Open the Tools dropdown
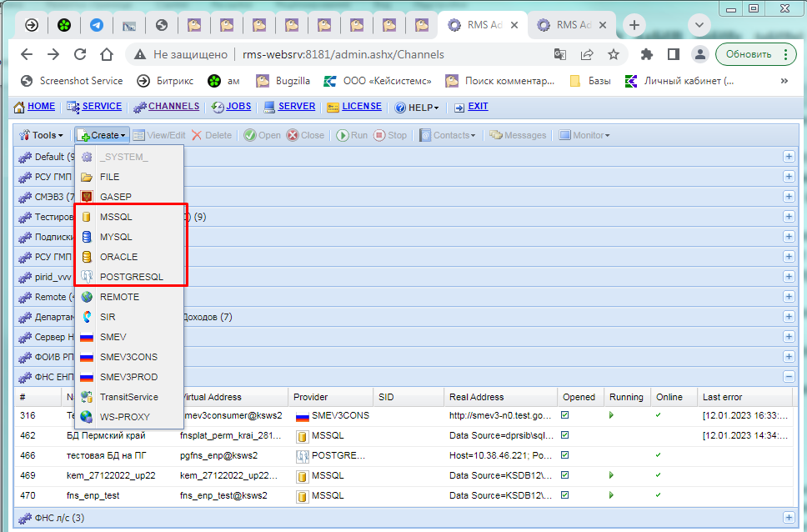This screenshot has height=532, width=807. [x=41, y=135]
